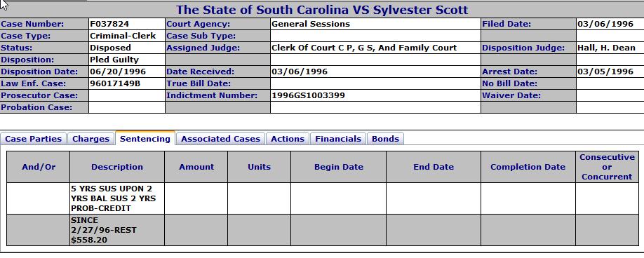Click the Description column header
The width and height of the screenshot is (644, 258).
click(x=117, y=167)
